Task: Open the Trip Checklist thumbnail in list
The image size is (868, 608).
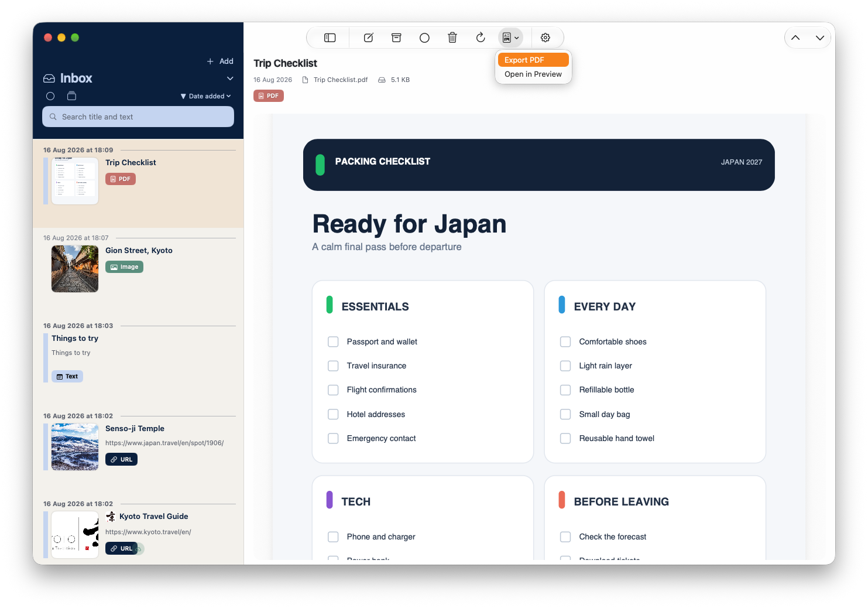Action: coord(75,181)
